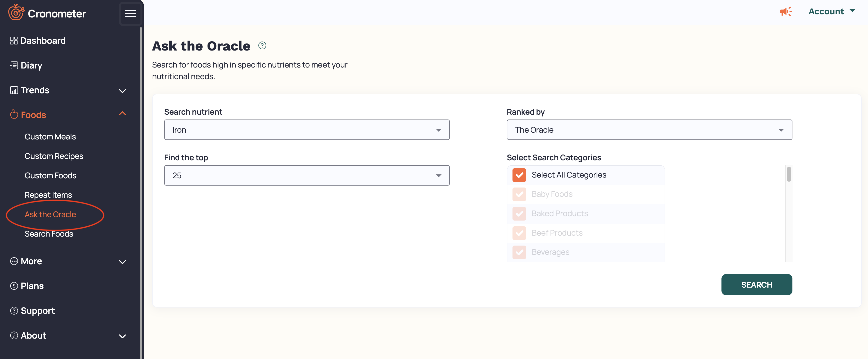Open the Diary page

click(x=31, y=66)
